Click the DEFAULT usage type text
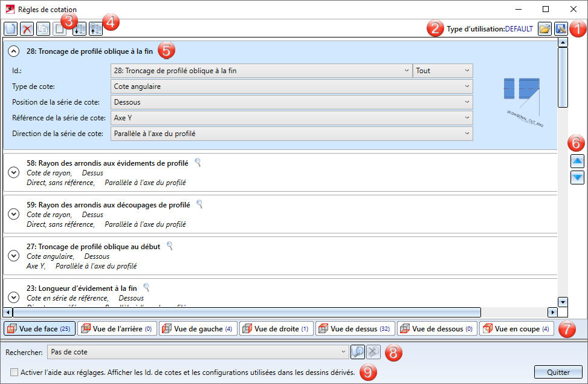The width and height of the screenshot is (588, 384). point(519,28)
